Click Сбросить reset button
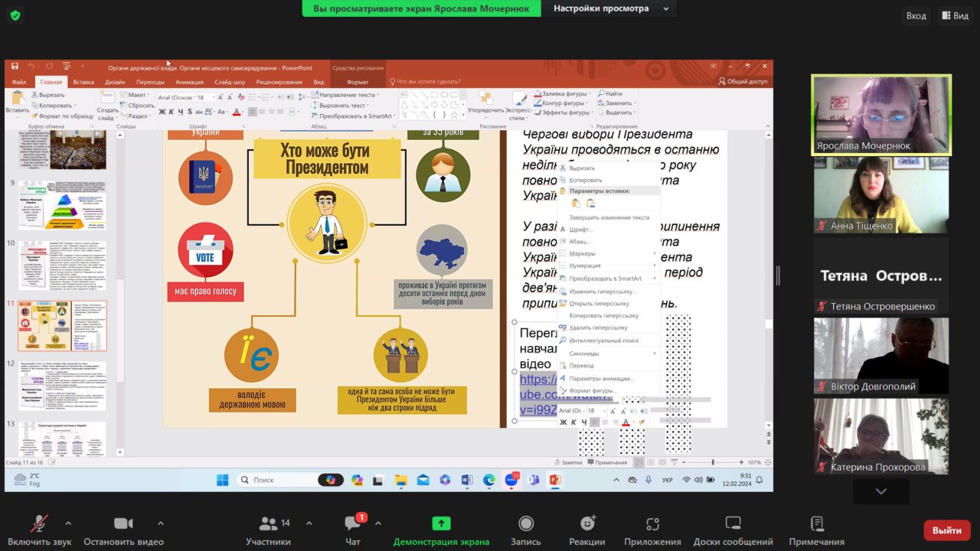This screenshot has height=551, width=980. tap(138, 106)
